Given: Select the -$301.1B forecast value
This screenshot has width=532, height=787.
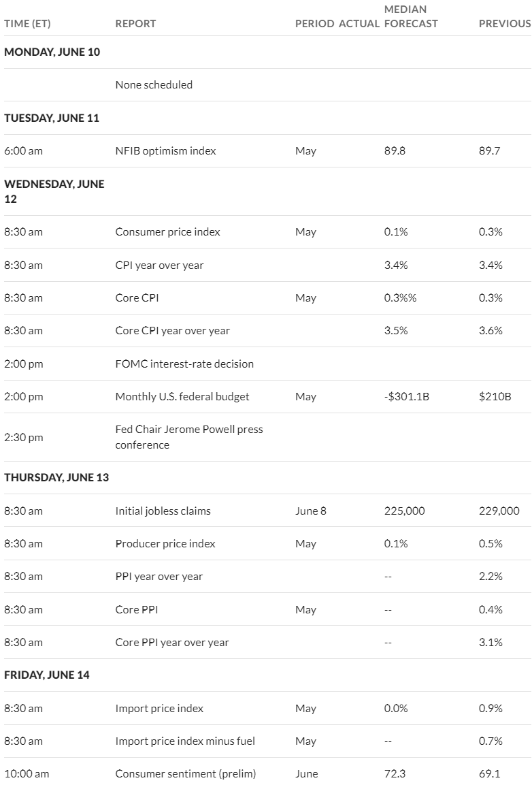Looking at the screenshot, I should pos(407,396).
